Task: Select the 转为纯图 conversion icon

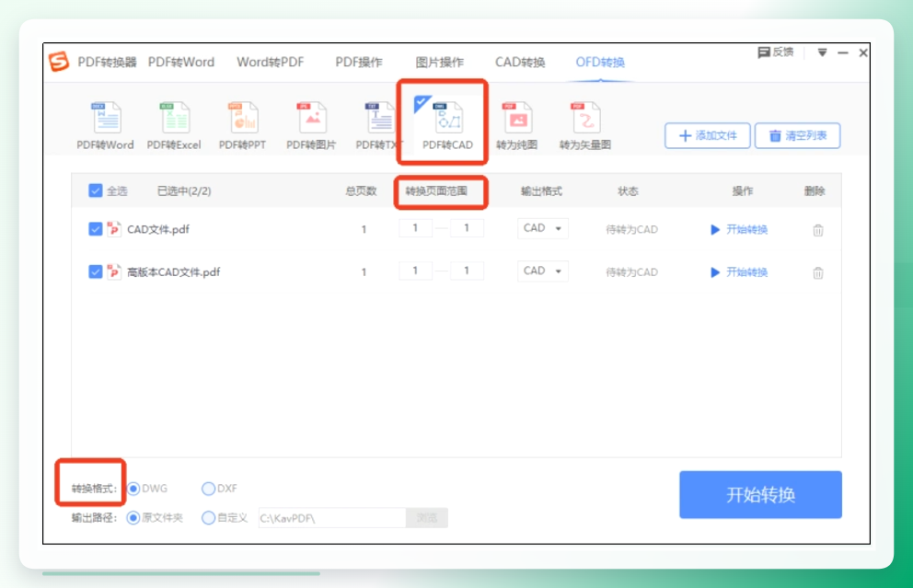Action: click(517, 125)
